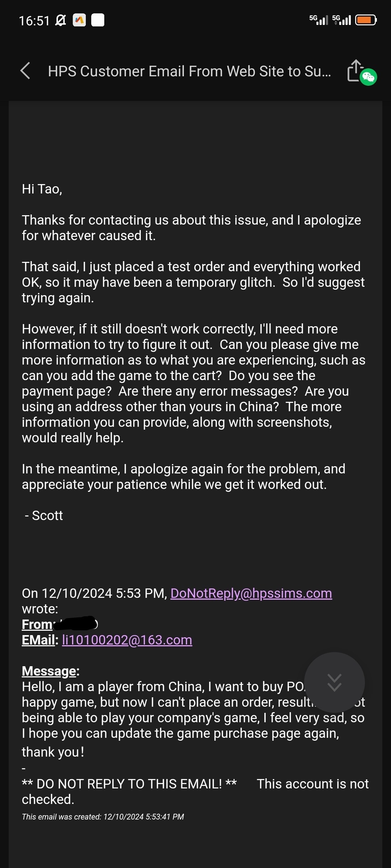Viewport: 391px width, 868px height.
Task: Tap the white square notification icon
Action: 98,20
